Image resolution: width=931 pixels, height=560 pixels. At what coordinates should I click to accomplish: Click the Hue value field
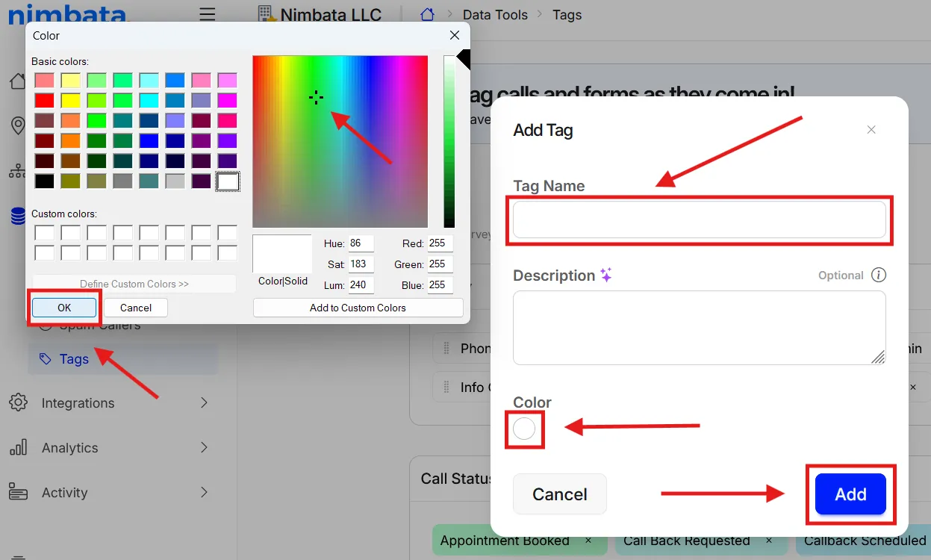click(361, 243)
